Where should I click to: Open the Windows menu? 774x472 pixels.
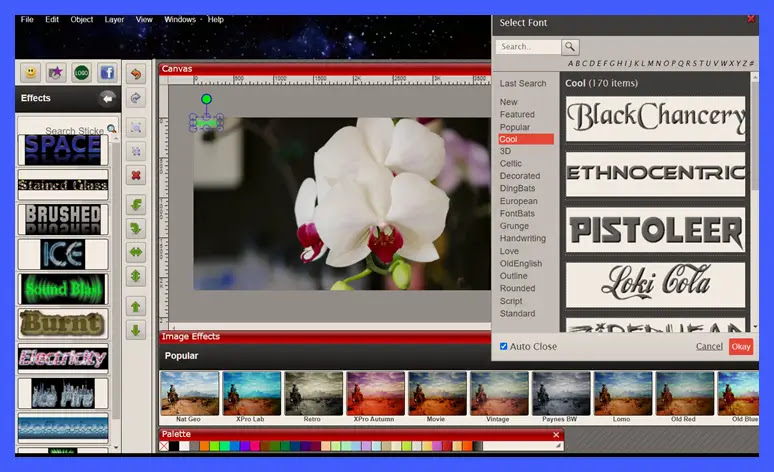click(x=180, y=19)
